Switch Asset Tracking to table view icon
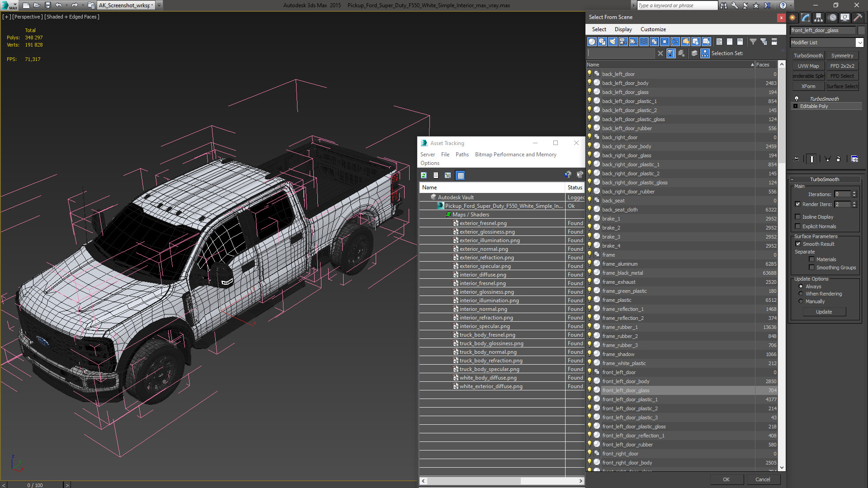This screenshot has width=868, height=488. point(460,175)
